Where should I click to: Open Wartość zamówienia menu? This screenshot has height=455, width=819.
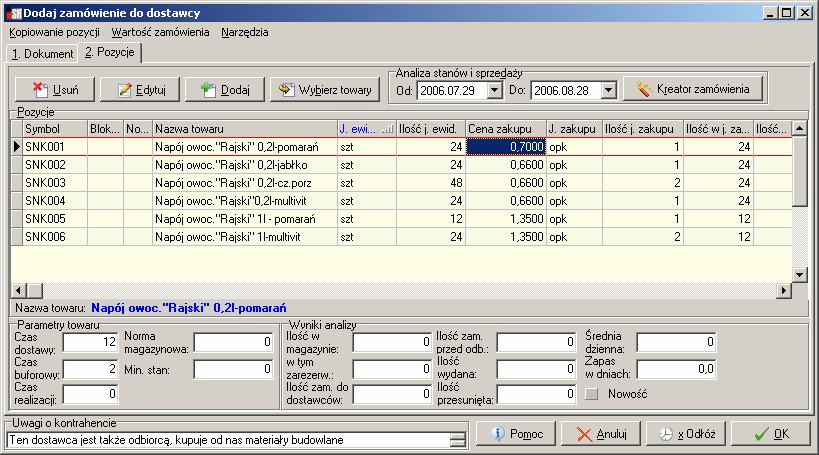click(x=160, y=32)
